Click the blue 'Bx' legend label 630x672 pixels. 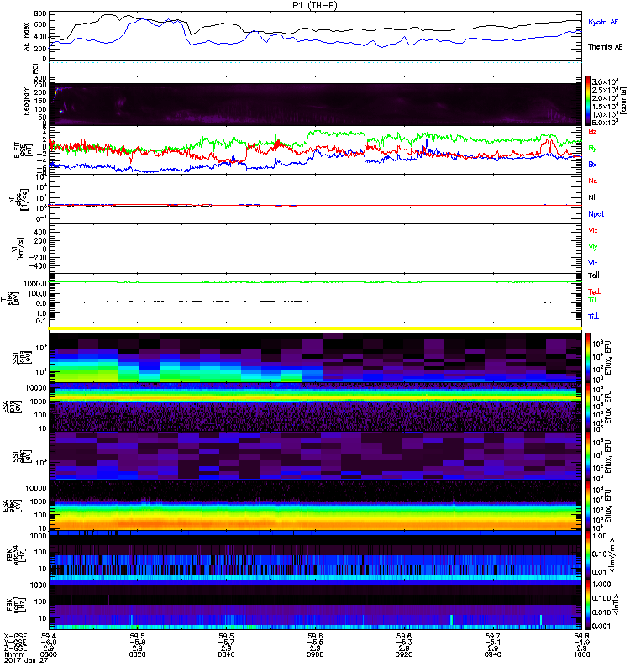click(x=592, y=164)
